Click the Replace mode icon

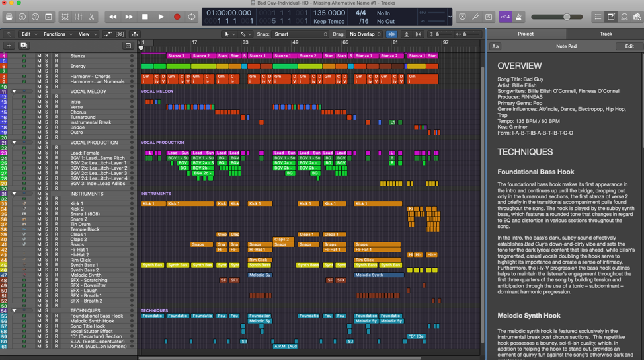coord(462,17)
